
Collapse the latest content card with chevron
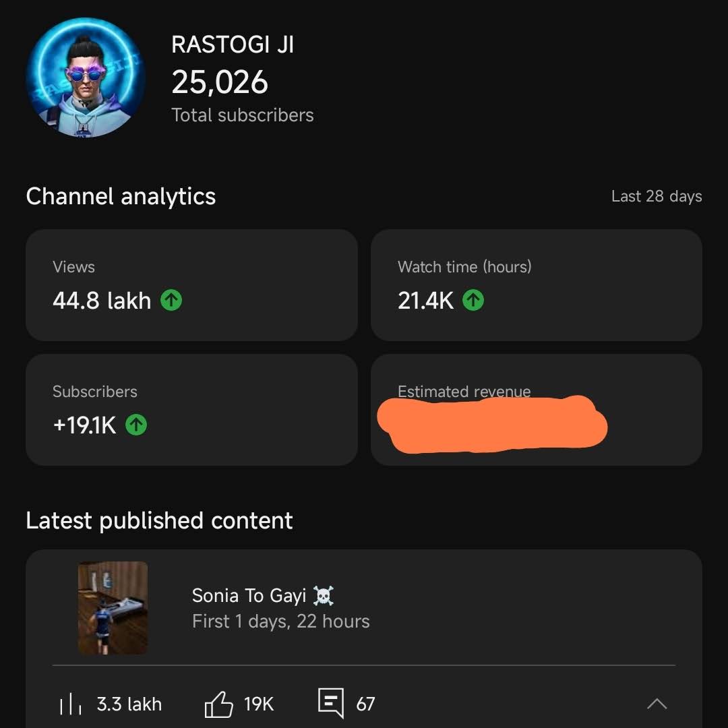click(657, 704)
